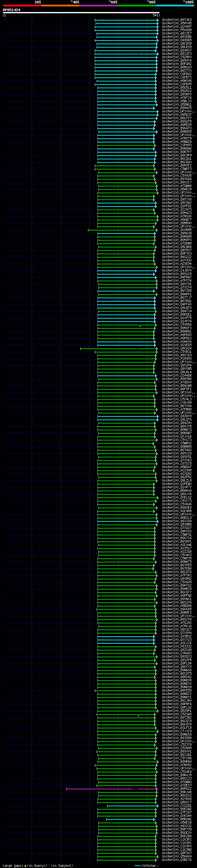Open hit UniRef100_B6STT0
Viewport: 197px width, 868px height.
point(177,71)
